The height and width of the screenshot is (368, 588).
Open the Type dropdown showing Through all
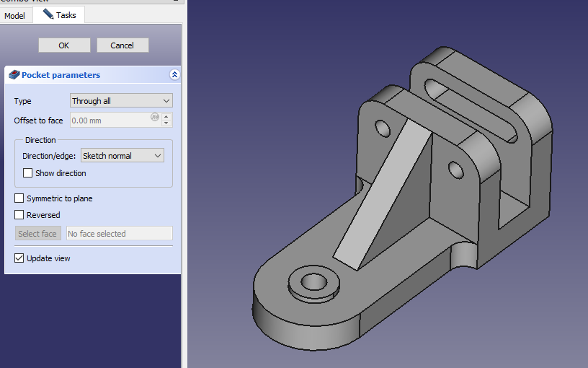coord(121,101)
